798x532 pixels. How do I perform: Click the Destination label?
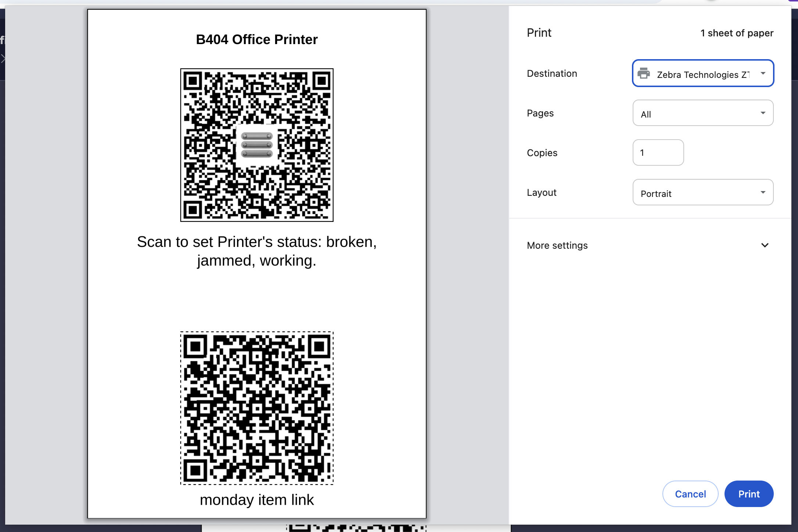pyautogui.click(x=552, y=73)
